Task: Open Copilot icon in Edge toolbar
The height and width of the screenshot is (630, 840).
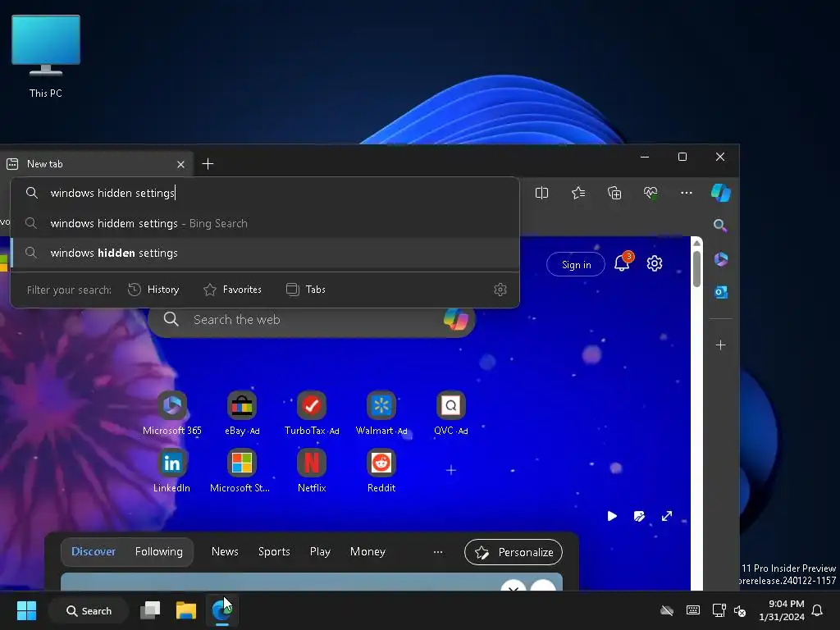Action: tap(720, 193)
